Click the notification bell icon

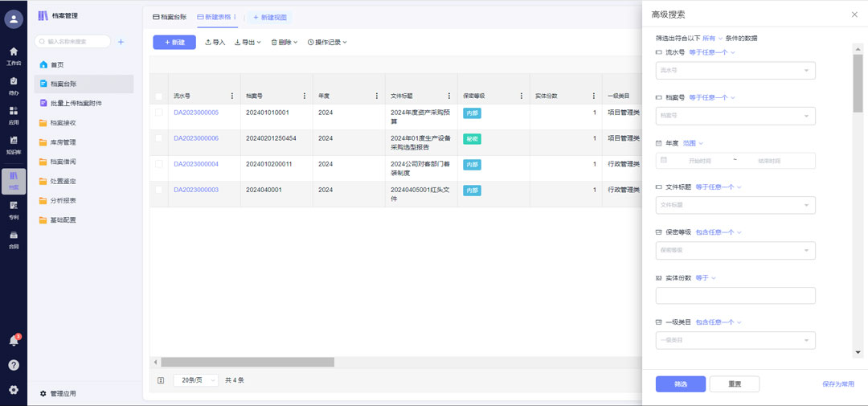(14, 341)
